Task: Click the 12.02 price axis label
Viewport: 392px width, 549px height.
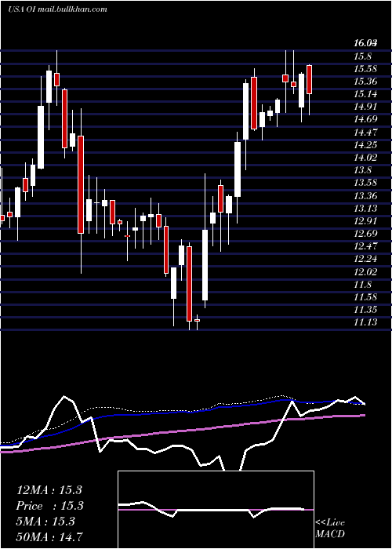Action: [365, 271]
